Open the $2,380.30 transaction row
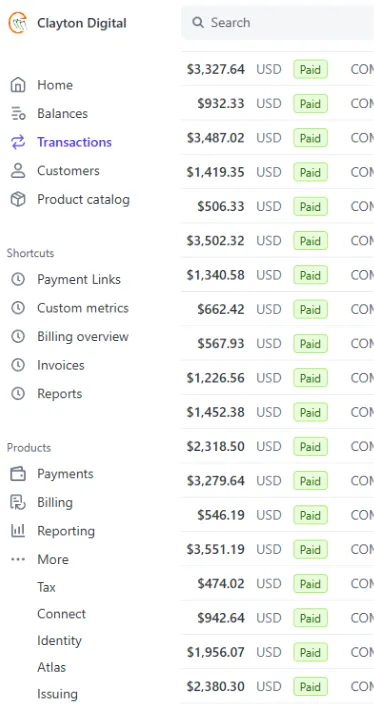Image resolution: width=374 pixels, height=706 pixels. [278, 687]
